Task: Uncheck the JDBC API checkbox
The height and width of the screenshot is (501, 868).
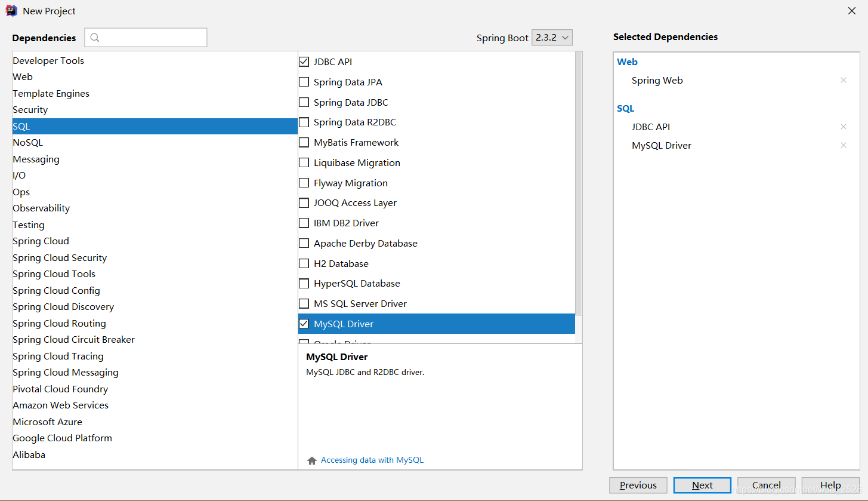Action: point(304,62)
